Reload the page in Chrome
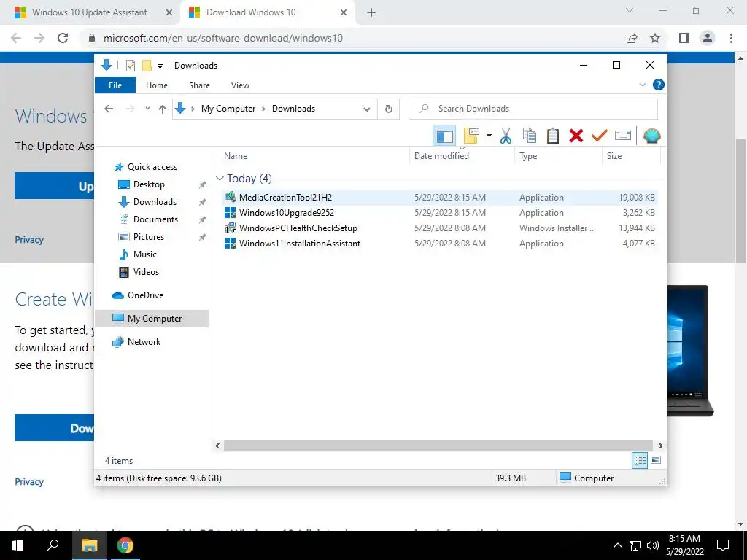Screen dimensions: 747x560 [x=63, y=38]
